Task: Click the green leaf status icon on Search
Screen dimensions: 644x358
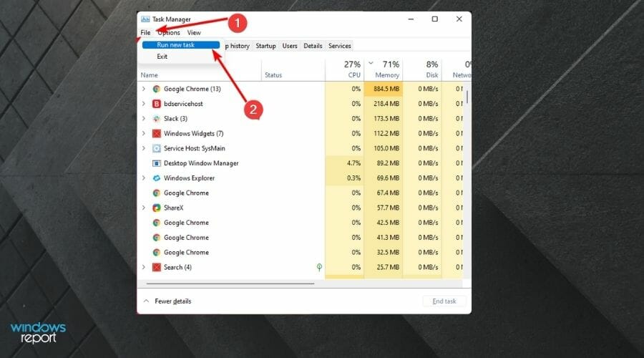Action: (x=319, y=267)
